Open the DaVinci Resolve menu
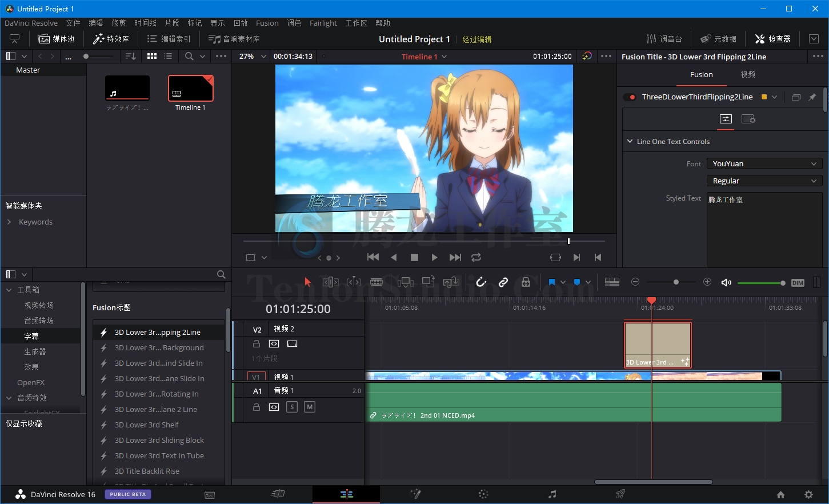This screenshot has width=829, height=504. click(x=31, y=23)
